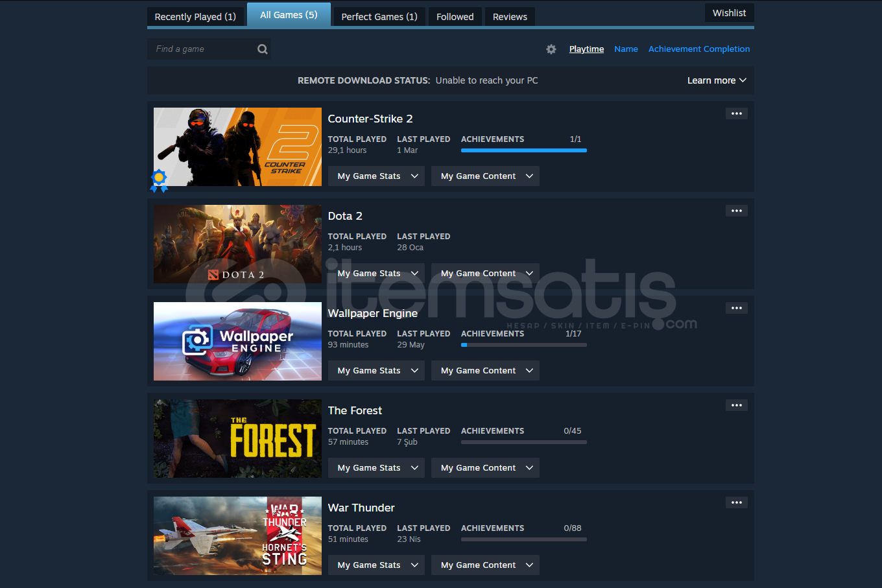Open The Forest title link

[x=355, y=410]
